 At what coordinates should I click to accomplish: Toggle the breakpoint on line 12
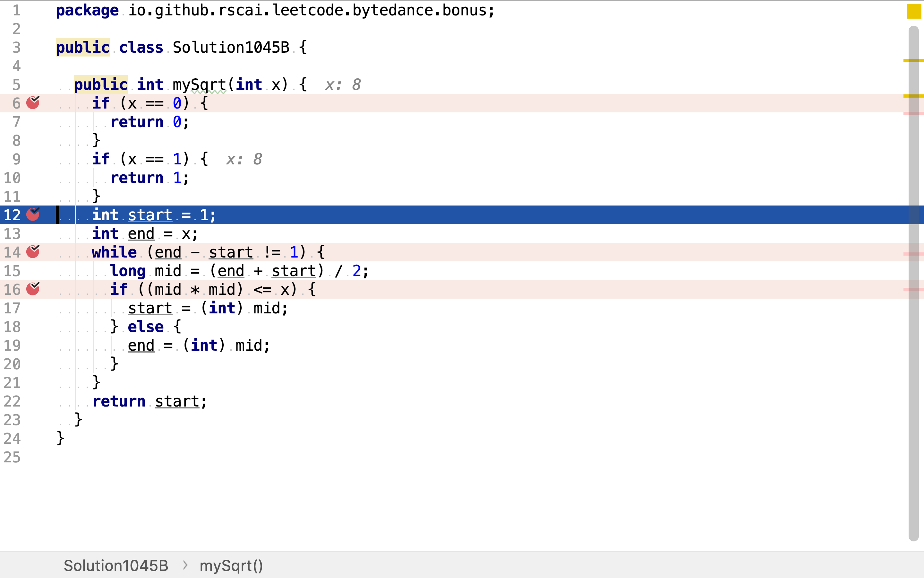point(33,215)
